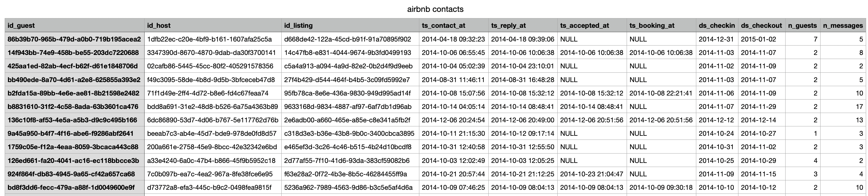Select the ts_contact_at column header
Image resolution: width=868 pixels, height=196 pixels.
click(x=454, y=25)
